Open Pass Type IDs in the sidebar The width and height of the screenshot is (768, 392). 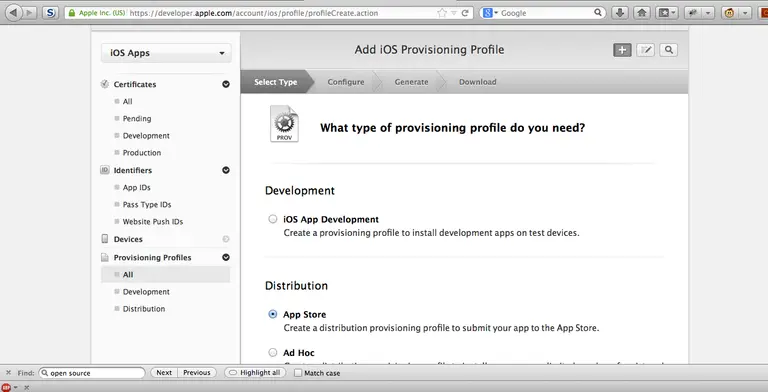point(147,204)
